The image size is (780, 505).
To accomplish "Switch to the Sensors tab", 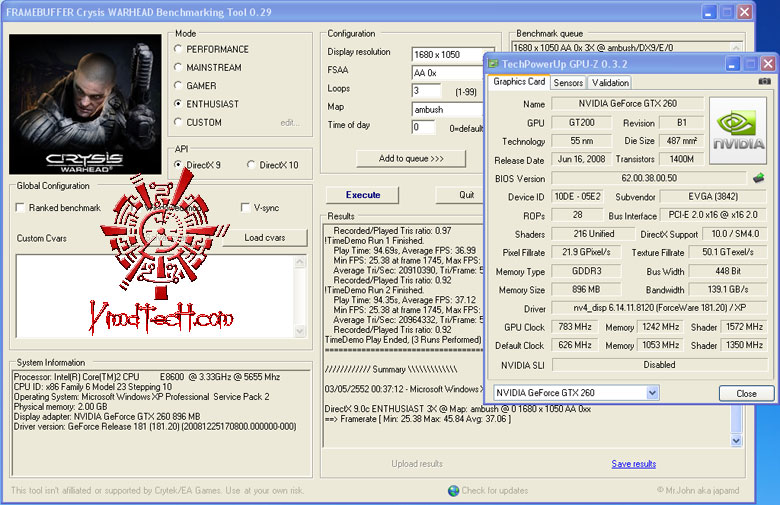I will [568, 83].
